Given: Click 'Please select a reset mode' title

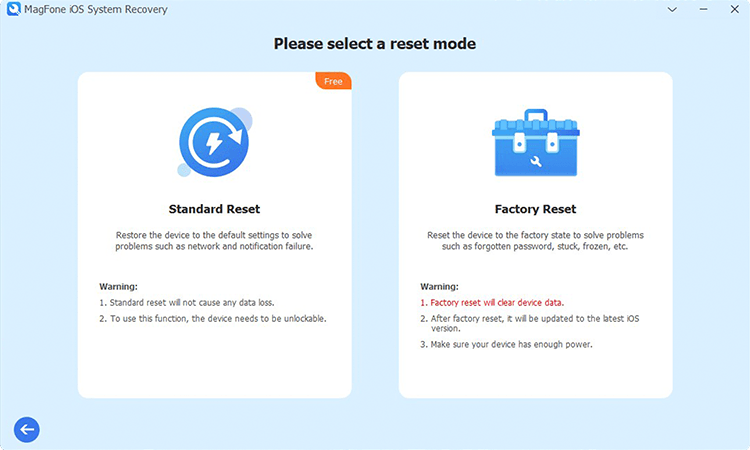Looking at the screenshot, I should tap(375, 44).
